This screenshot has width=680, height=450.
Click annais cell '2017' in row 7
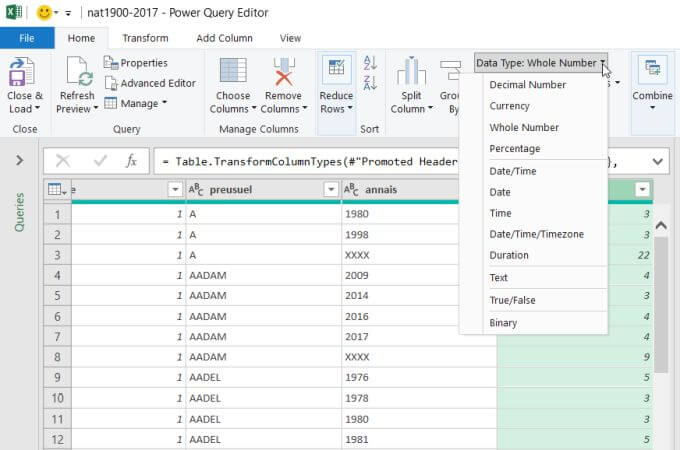399,337
